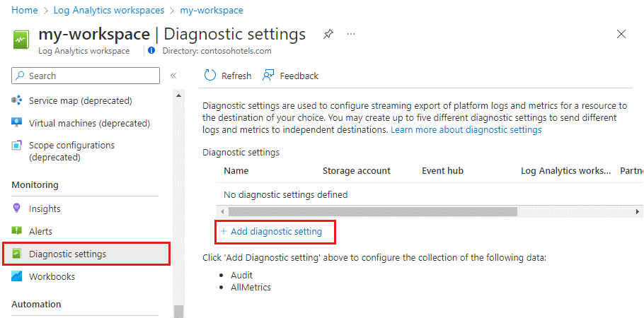Click the Workbooks icon
Viewport: 644px width, 318px height.
17,276
